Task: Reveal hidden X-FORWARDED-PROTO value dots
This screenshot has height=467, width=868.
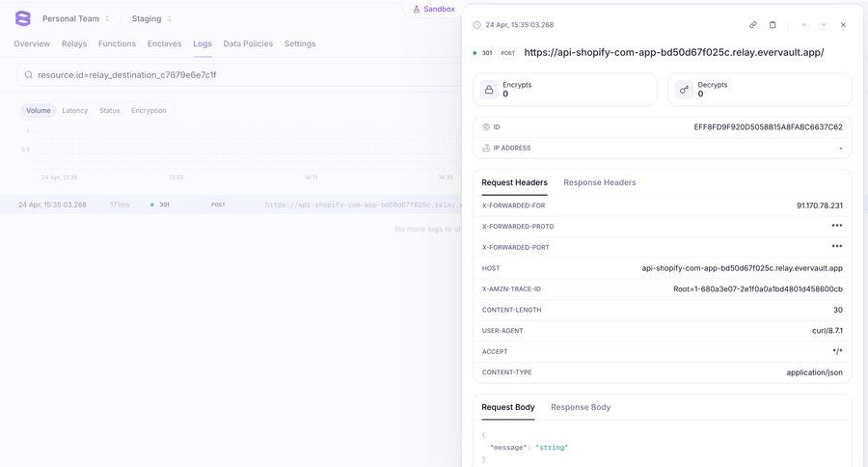Action: (x=837, y=226)
